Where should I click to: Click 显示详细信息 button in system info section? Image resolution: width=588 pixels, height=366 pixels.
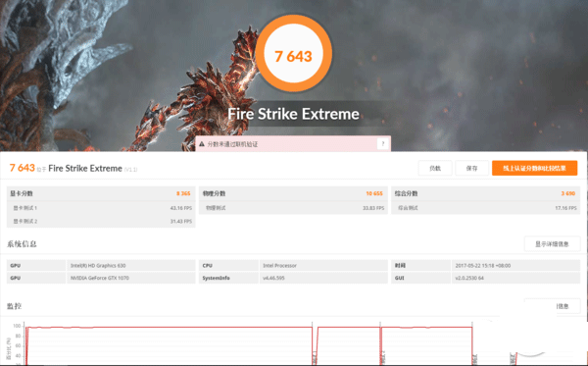point(552,244)
